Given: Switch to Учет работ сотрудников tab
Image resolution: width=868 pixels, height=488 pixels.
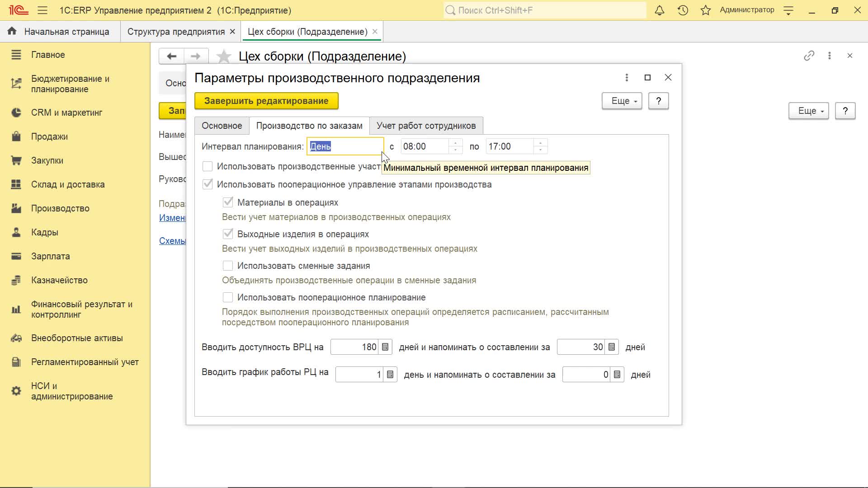Looking at the screenshot, I should (x=426, y=126).
